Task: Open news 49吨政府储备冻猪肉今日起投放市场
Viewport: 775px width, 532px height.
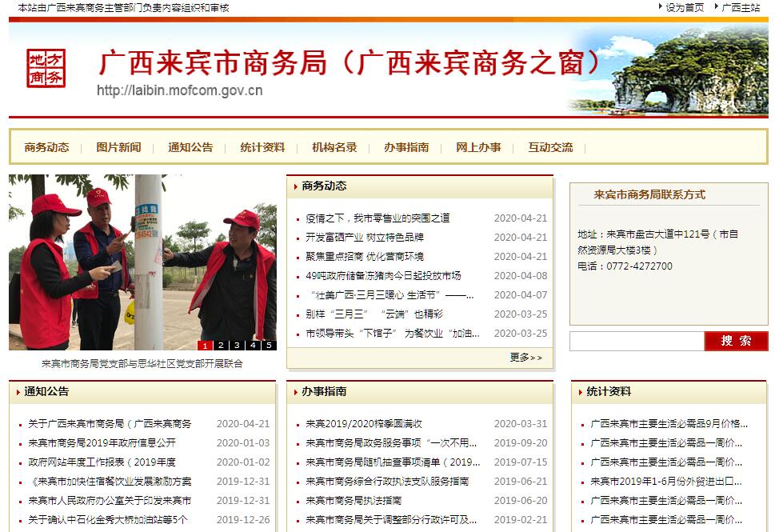Action: tap(383, 275)
